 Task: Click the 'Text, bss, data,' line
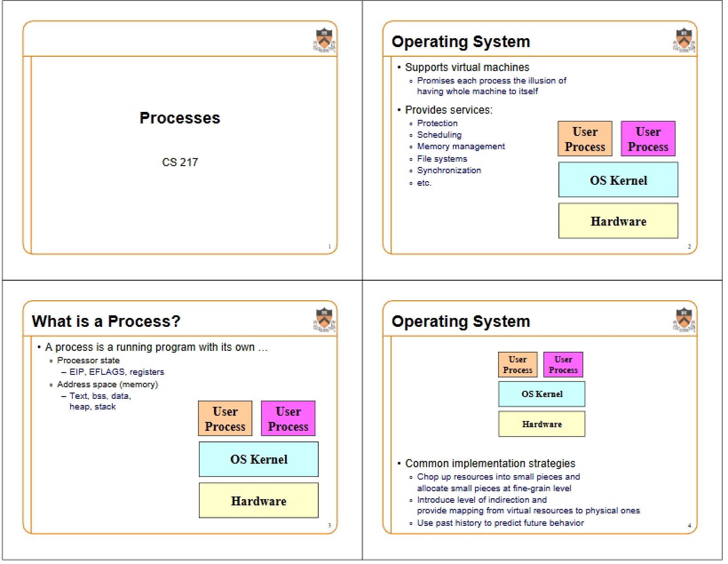tap(100, 396)
